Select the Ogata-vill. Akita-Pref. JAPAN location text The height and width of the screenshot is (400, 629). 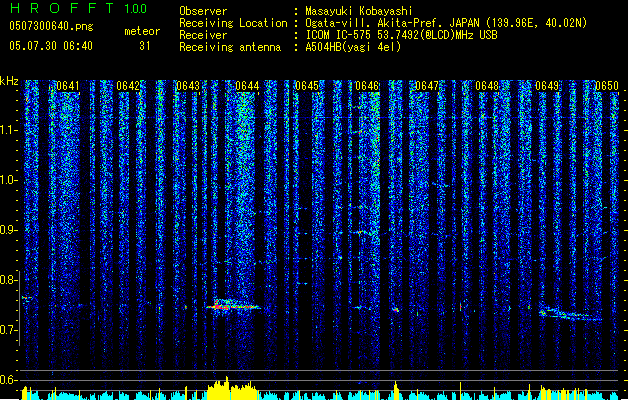(x=446, y=23)
